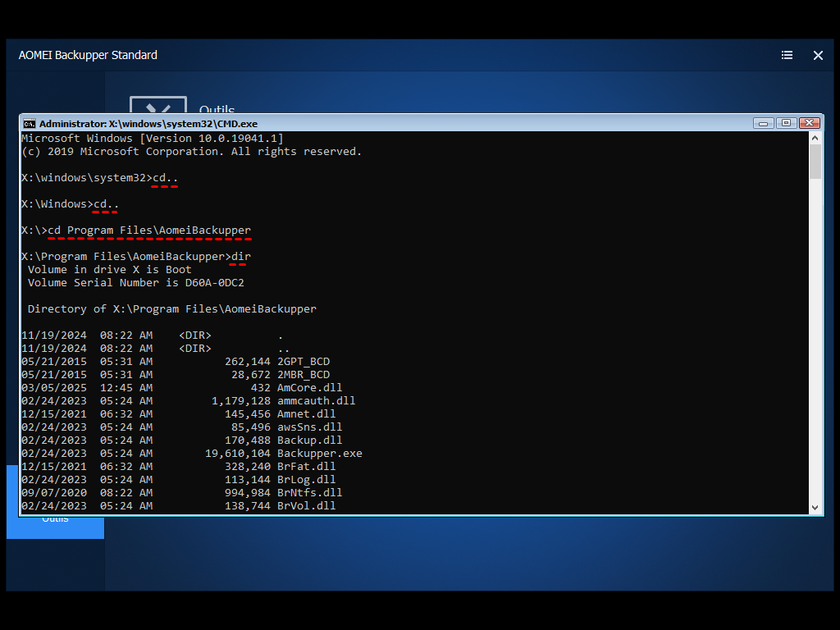Click the AmCore.dll file name
This screenshot has height=630, width=840.
(309, 388)
